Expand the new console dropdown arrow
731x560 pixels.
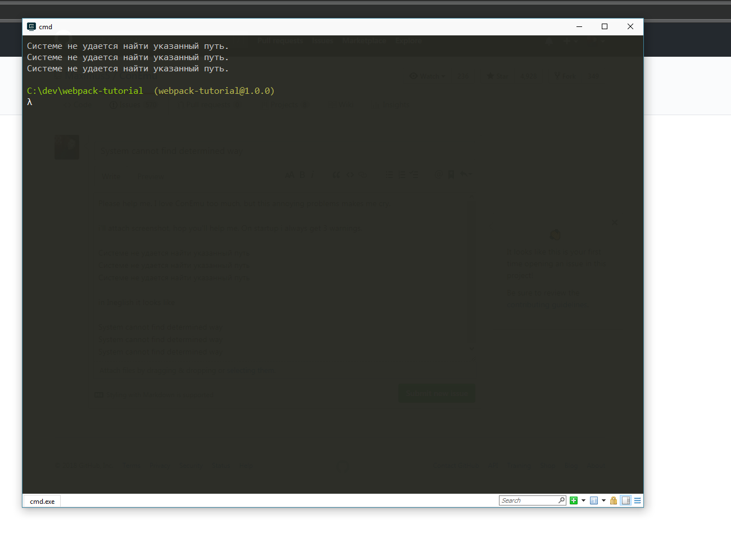point(583,500)
